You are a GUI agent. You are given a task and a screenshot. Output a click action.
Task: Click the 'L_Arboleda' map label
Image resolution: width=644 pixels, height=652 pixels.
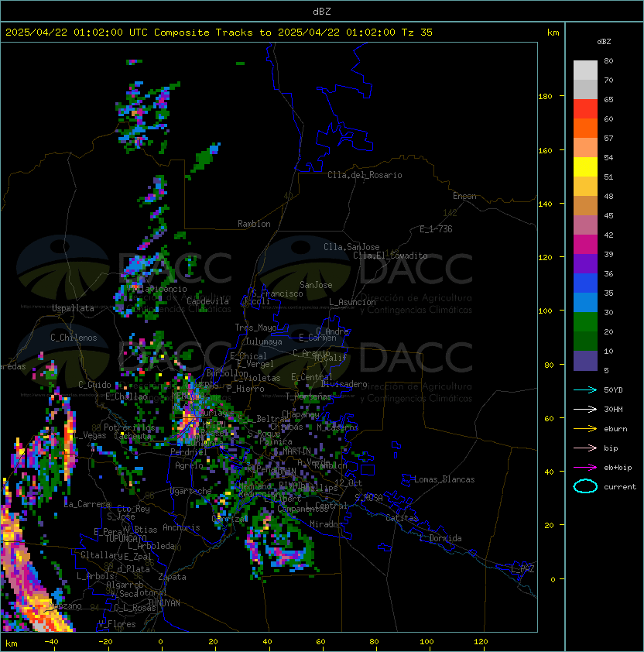coord(152,546)
